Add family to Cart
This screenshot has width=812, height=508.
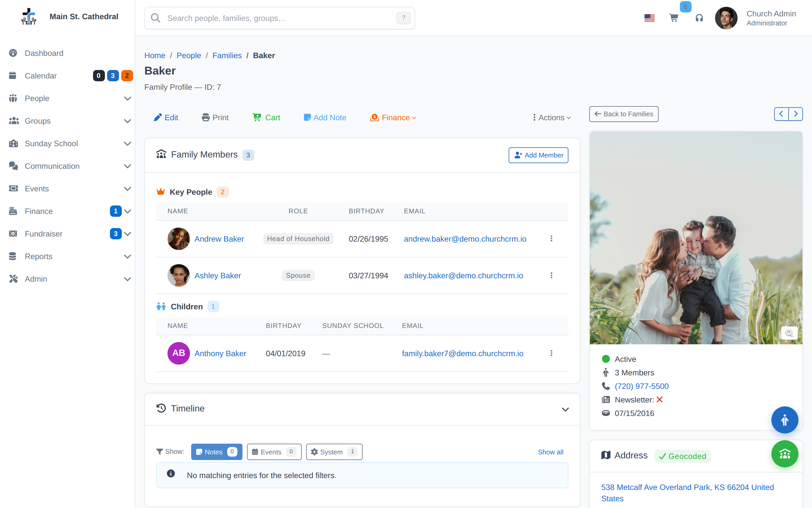pos(266,118)
